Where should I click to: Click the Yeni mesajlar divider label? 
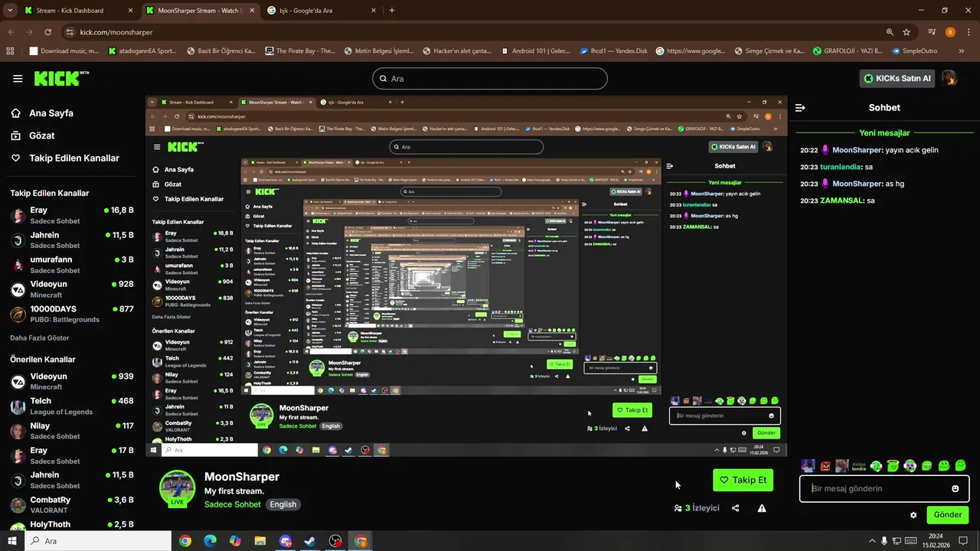pyautogui.click(x=884, y=133)
